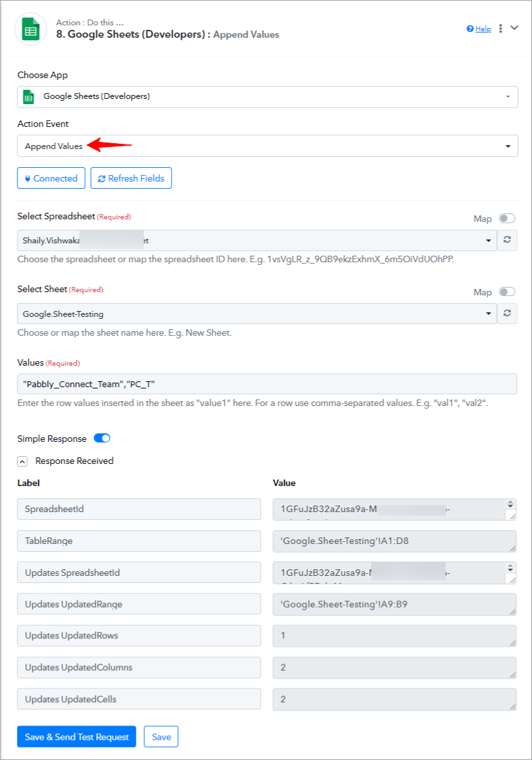Click the TableRange value field
This screenshot has width=532, height=760.
click(394, 541)
